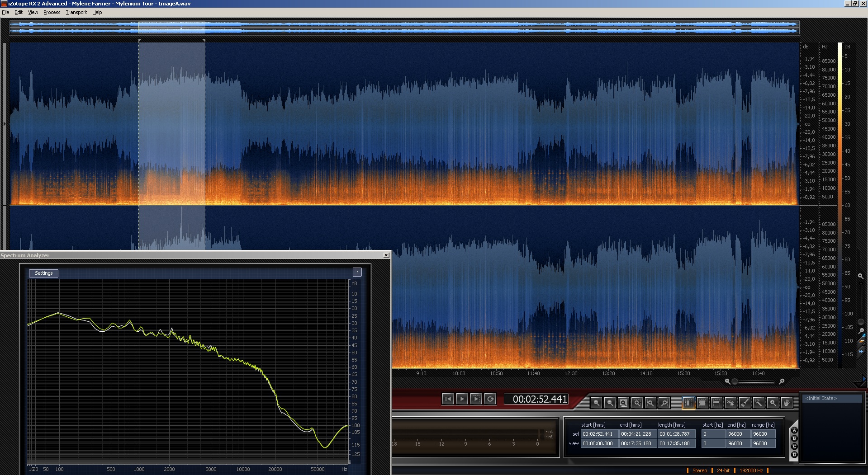
Task: Open the Help menu
Action: click(97, 12)
